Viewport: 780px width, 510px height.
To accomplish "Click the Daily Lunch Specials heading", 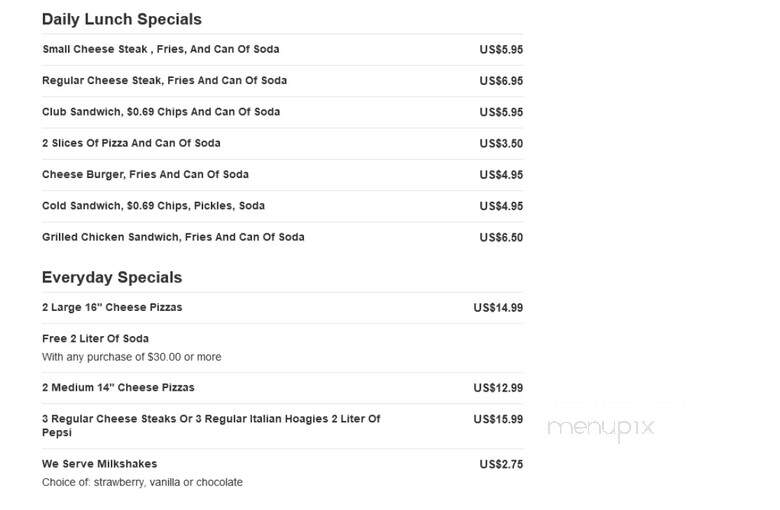I will coord(122,19).
